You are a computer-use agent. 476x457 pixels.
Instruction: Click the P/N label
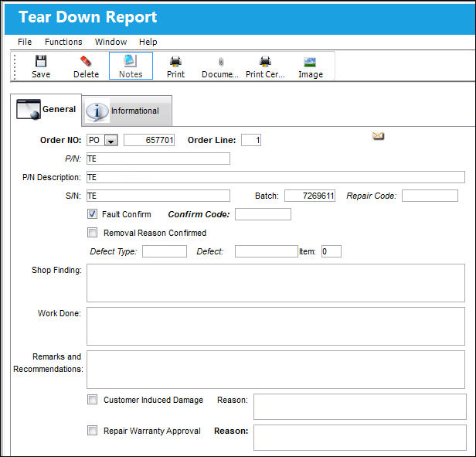(x=73, y=159)
